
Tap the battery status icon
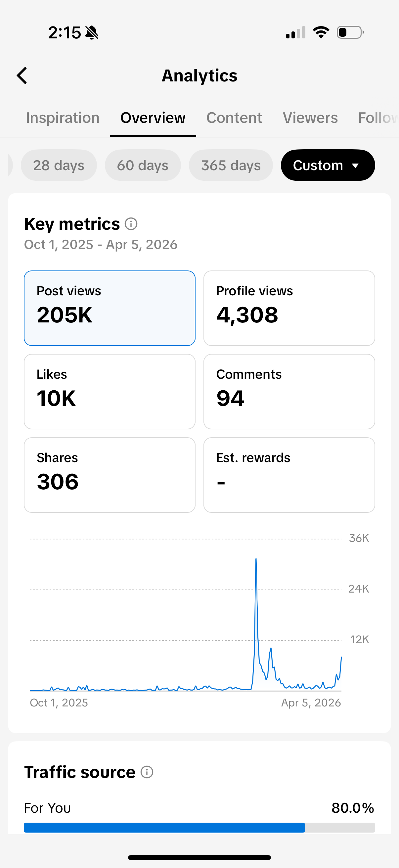click(350, 32)
